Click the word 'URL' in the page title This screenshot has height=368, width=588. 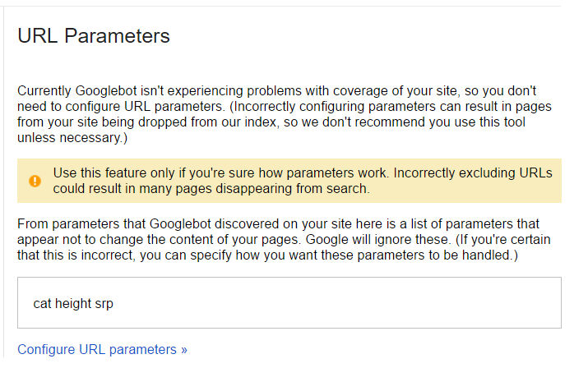coord(38,36)
